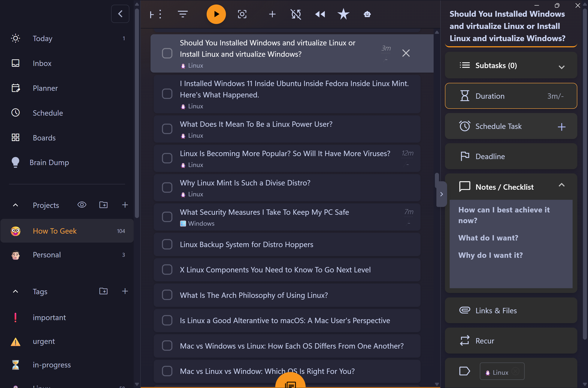Open 'Mac vs Windows vs Linux' task

click(287, 346)
